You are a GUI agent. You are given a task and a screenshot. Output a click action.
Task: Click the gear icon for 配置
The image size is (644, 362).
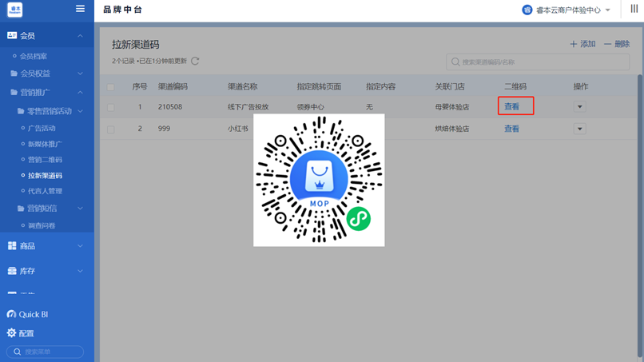point(11,332)
